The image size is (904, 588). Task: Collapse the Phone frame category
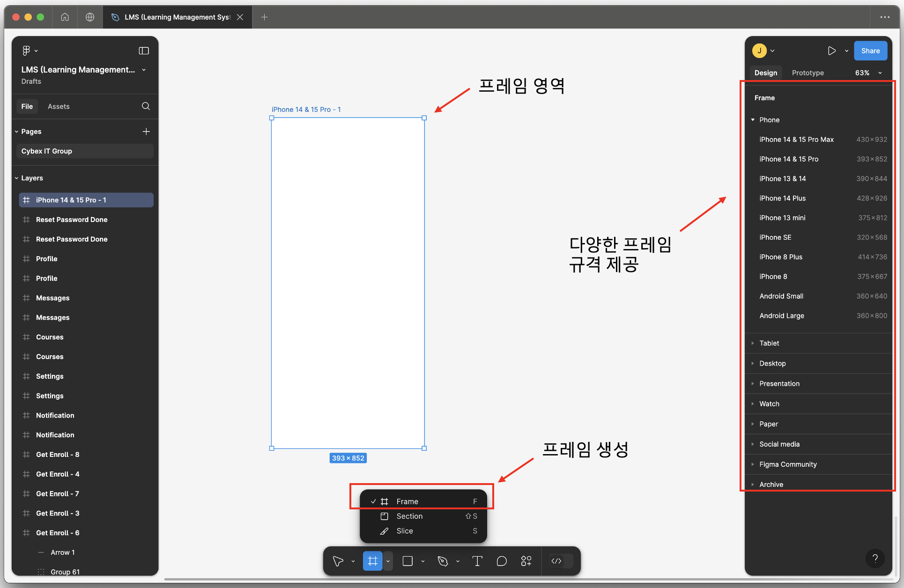(x=753, y=120)
